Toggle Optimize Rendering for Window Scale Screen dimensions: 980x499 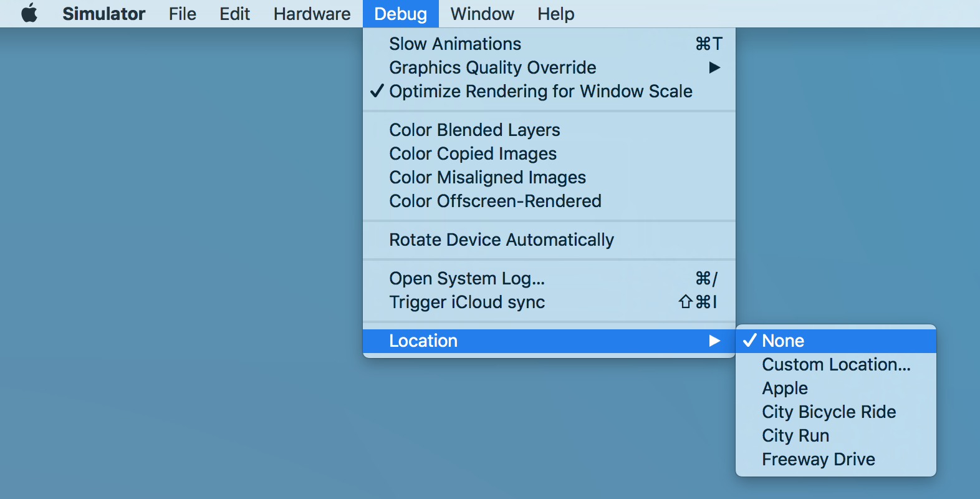tap(540, 91)
